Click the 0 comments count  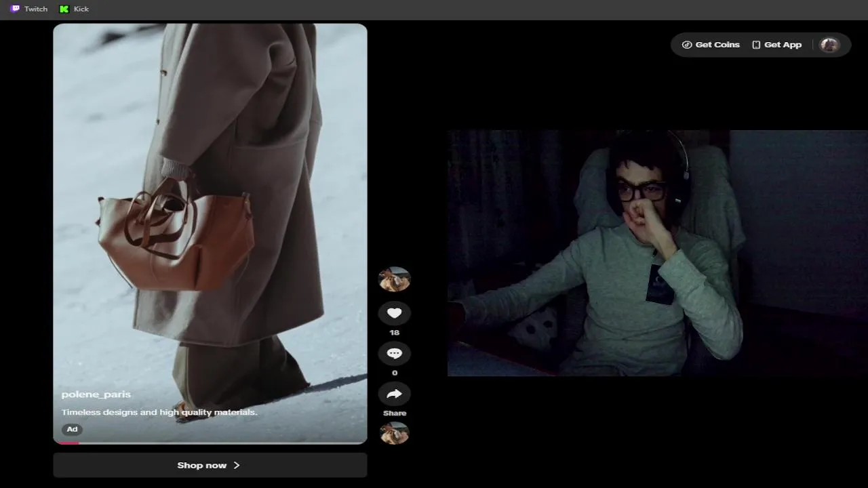(395, 373)
